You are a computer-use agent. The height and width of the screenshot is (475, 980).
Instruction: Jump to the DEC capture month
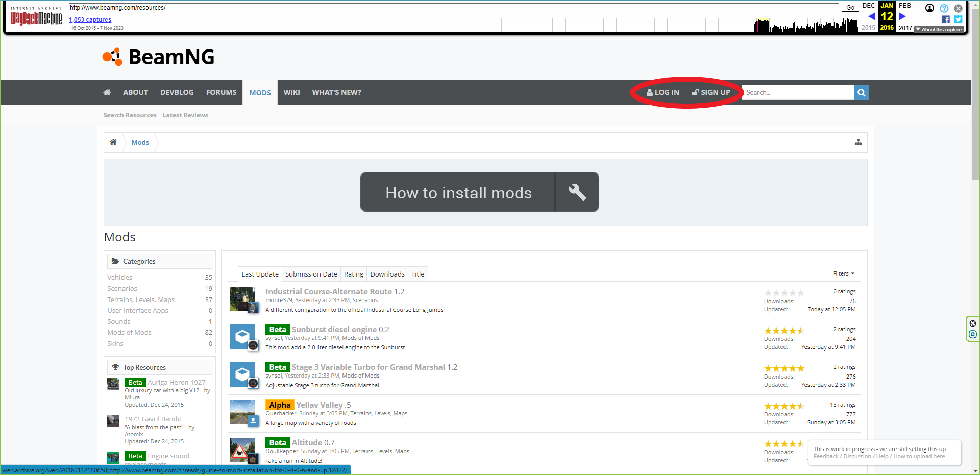[869, 6]
